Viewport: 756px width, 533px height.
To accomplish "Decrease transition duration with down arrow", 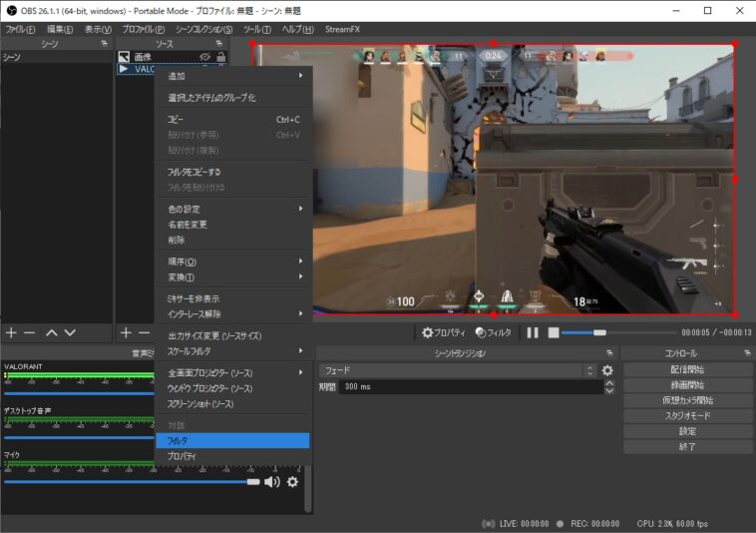I will click(609, 390).
